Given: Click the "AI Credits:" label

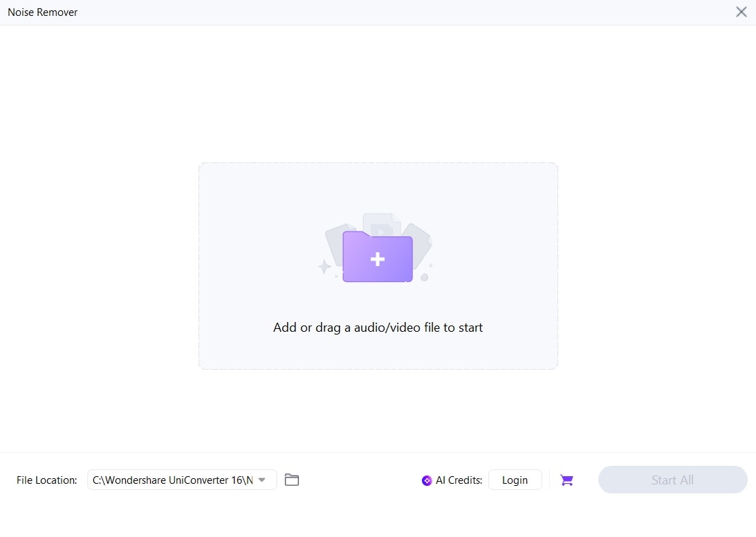Looking at the screenshot, I should click(x=459, y=480).
